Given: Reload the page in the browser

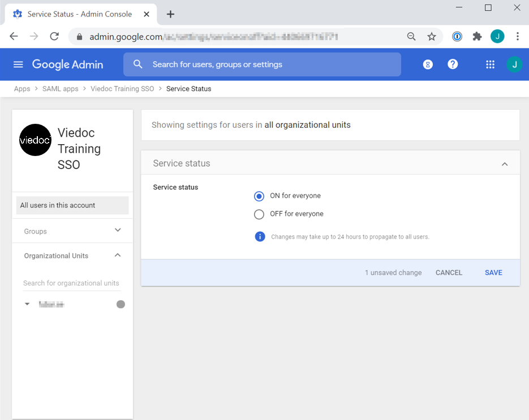Looking at the screenshot, I should coord(54,36).
